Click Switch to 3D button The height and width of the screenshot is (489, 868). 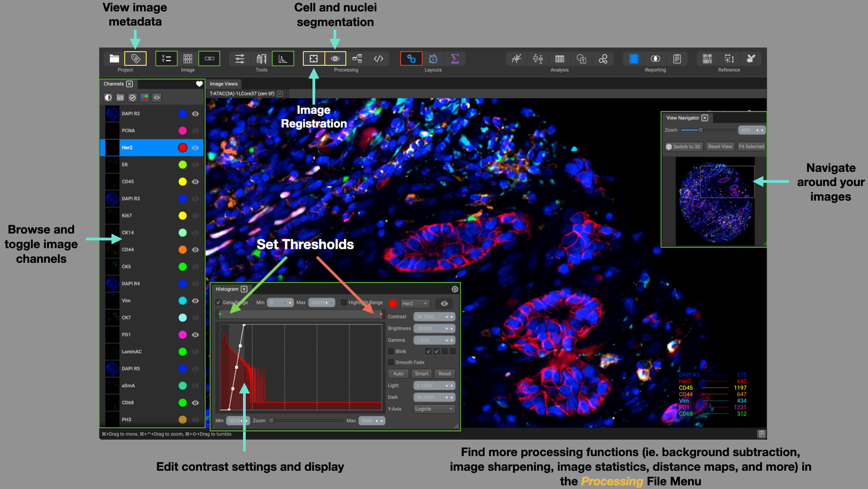[x=683, y=147]
